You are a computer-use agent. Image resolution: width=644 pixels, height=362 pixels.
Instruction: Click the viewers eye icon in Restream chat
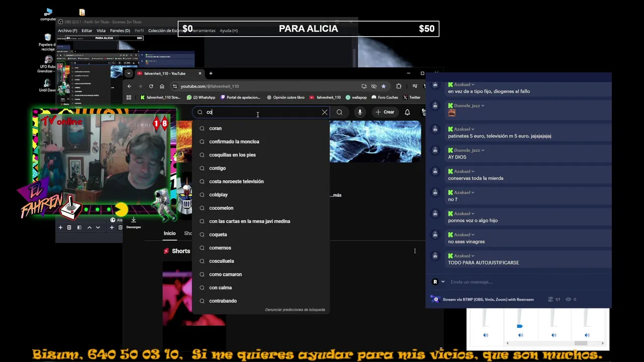(568, 300)
